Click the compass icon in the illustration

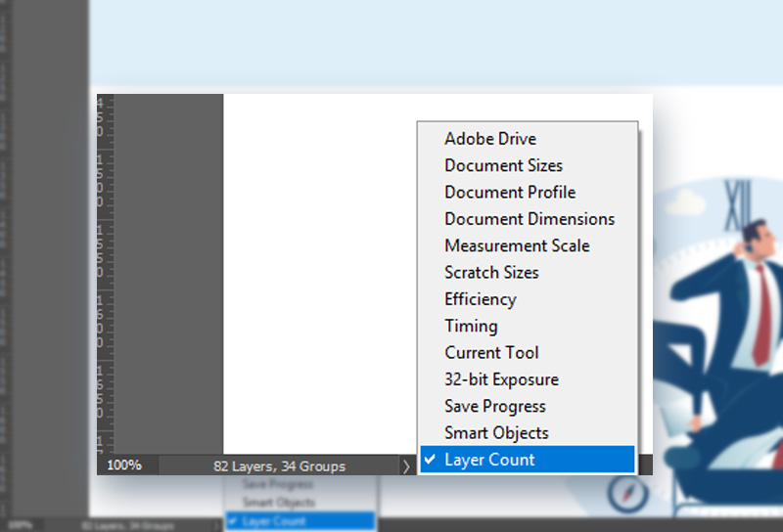pyautogui.click(x=627, y=493)
